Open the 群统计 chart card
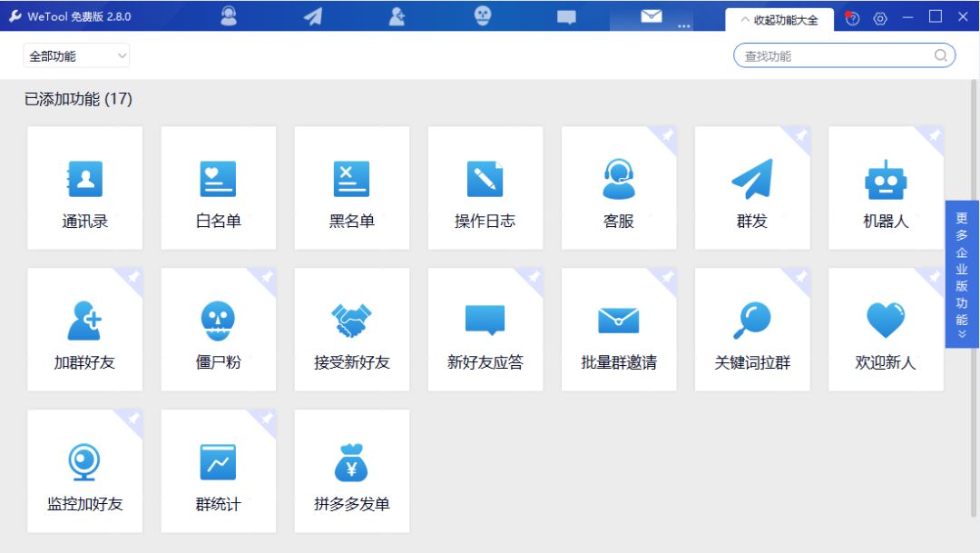 coord(218,471)
